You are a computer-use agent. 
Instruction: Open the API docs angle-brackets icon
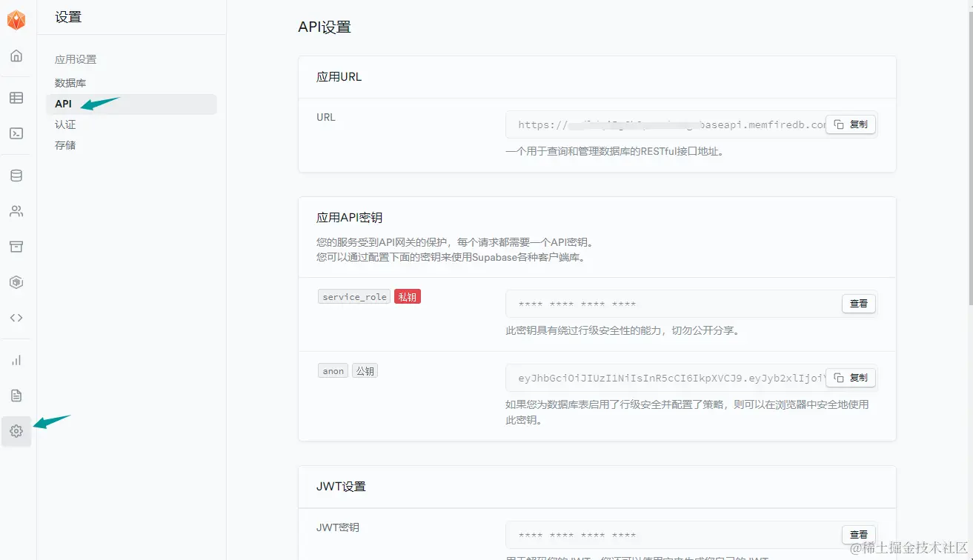16,318
